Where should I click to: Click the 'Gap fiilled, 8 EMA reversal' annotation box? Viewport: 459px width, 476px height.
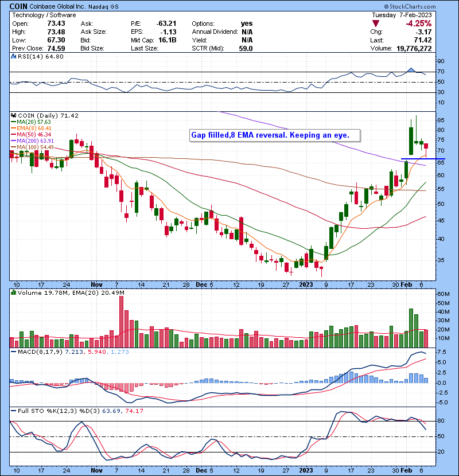point(275,135)
